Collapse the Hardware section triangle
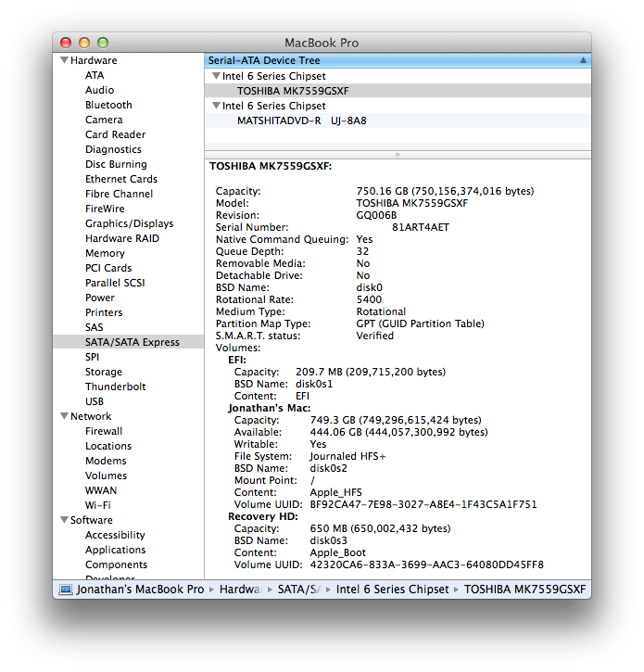This screenshot has width=644, height=672. [64, 60]
